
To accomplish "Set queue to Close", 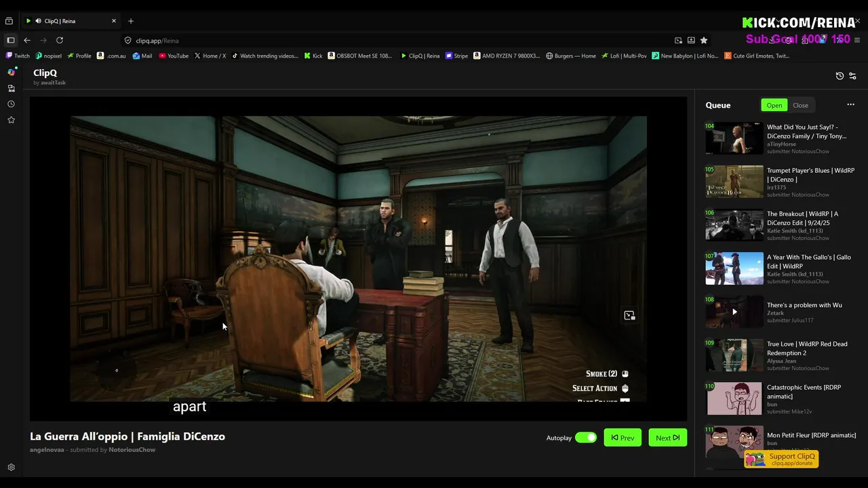I will click(x=800, y=105).
